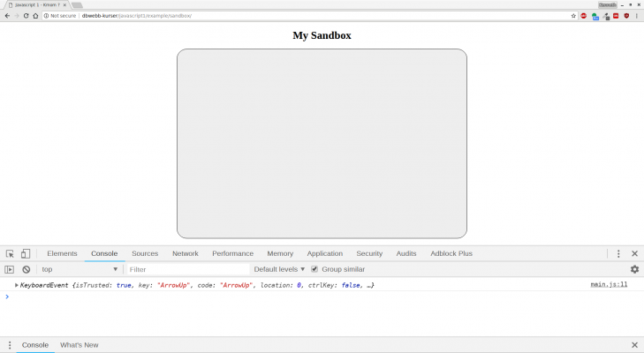
Task: Select the drawer Console tab
Action: (x=35, y=345)
